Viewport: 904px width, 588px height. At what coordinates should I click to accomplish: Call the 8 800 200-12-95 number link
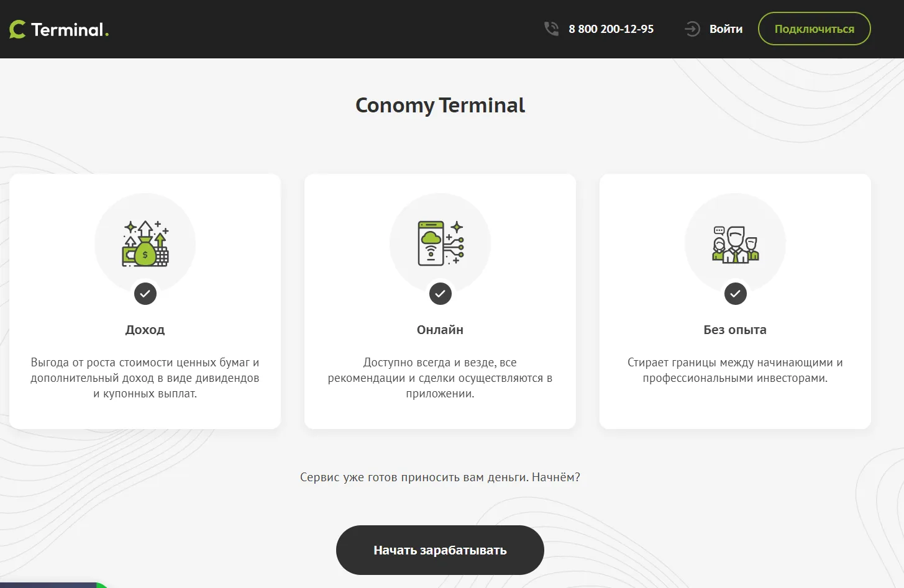pyautogui.click(x=611, y=29)
